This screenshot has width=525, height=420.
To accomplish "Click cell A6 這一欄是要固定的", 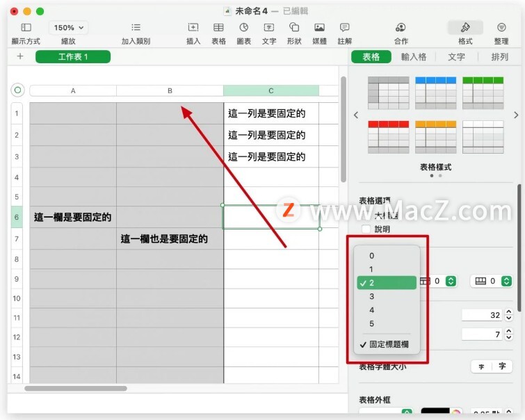I will point(73,217).
